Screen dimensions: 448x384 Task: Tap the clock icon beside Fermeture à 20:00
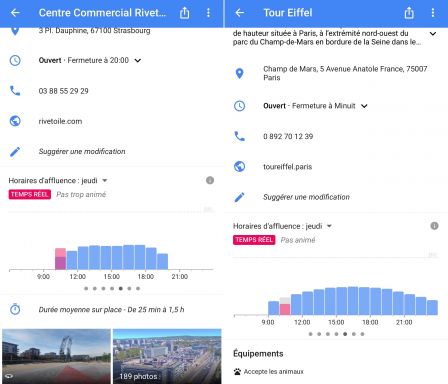click(x=15, y=60)
